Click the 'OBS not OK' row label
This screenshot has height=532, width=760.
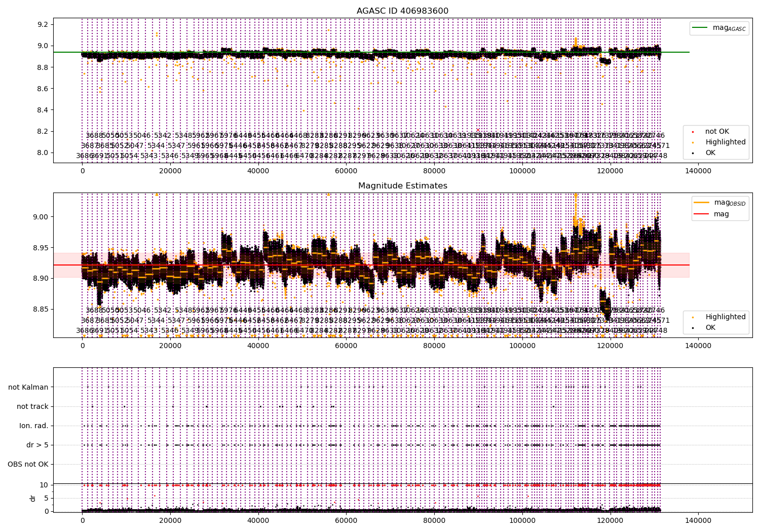coord(28,464)
